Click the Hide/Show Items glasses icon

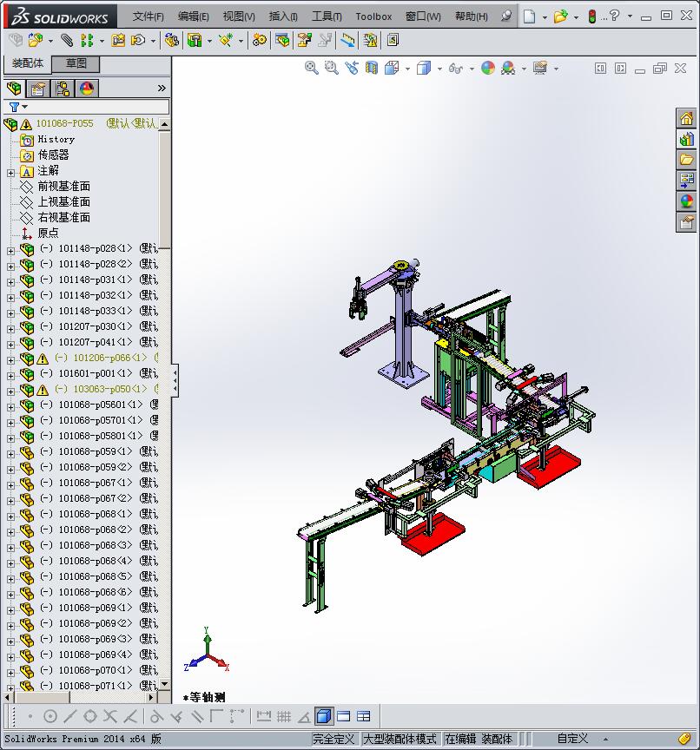point(455,69)
